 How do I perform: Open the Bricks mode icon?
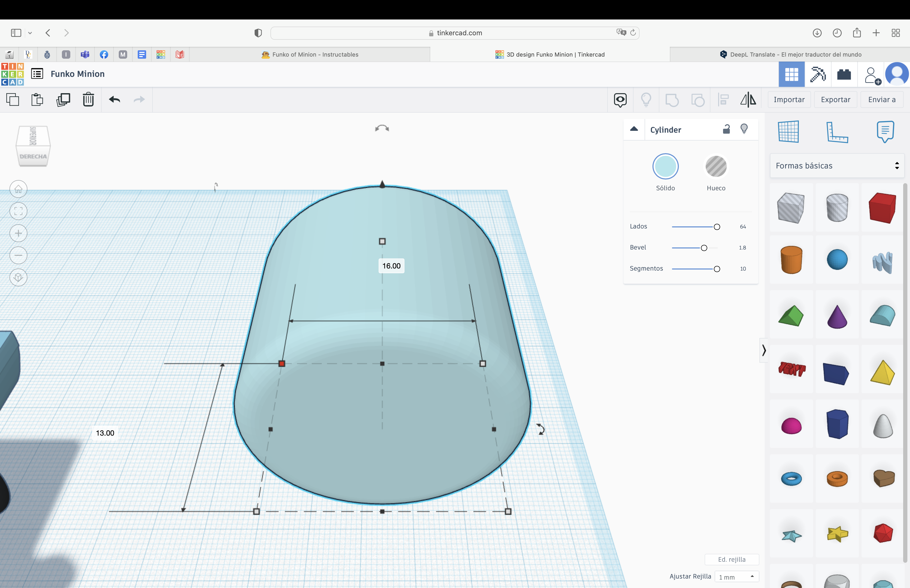(844, 74)
